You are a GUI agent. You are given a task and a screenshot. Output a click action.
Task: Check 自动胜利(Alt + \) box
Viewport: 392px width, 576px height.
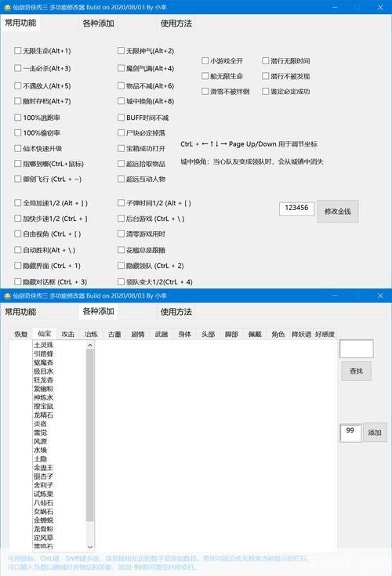(17, 250)
